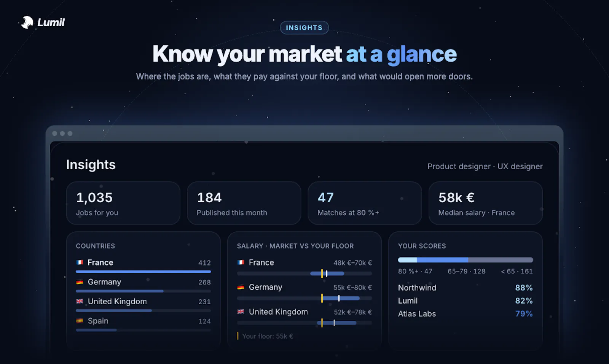Click the INSIGHTS badge pill
609x364 pixels.
click(304, 28)
